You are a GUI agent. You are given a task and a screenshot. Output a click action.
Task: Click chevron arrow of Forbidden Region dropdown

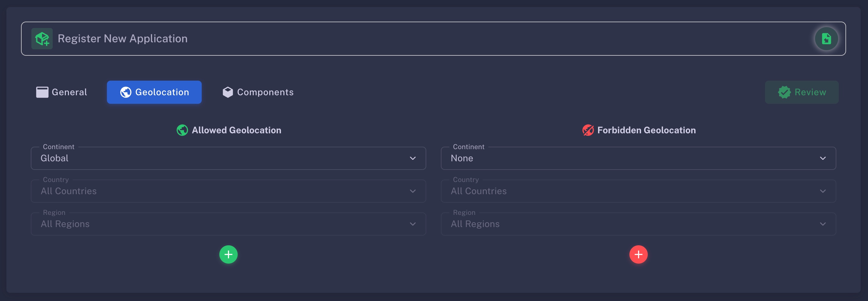pos(823,224)
